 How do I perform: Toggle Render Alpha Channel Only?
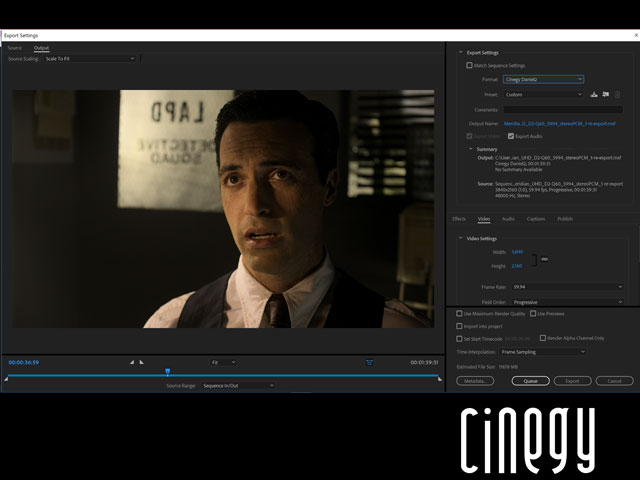coord(543,338)
